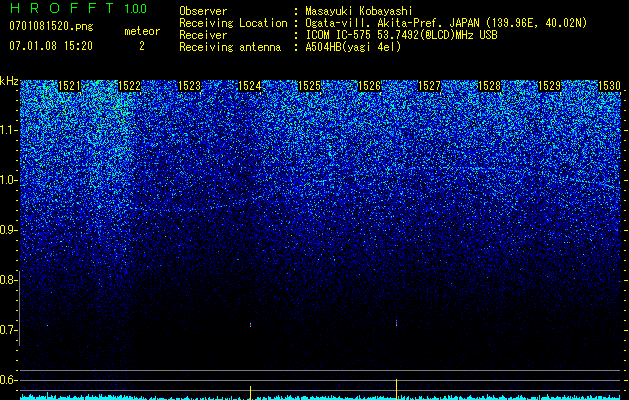This screenshot has height=400, width=629.
Task: Click the Observer field label
Action: pyautogui.click(x=203, y=11)
